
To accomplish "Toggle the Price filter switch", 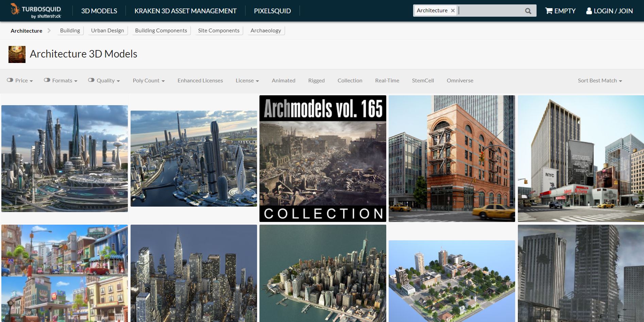I will click(x=10, y=80).
